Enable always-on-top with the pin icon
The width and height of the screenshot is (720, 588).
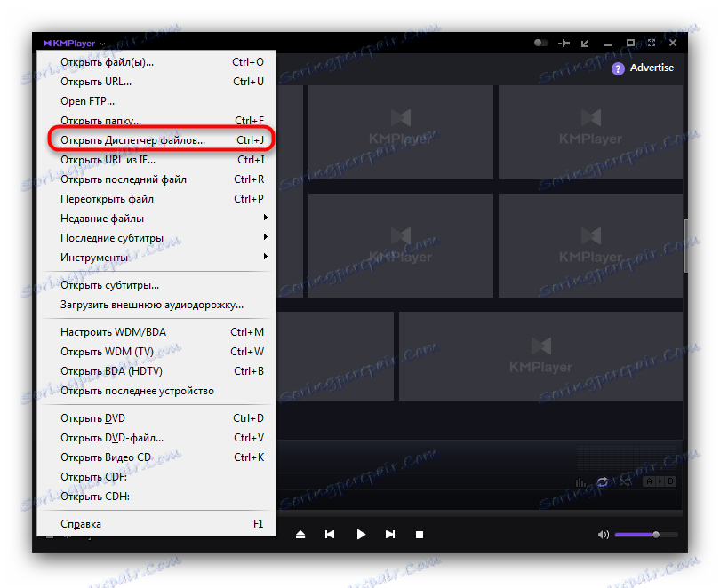(563, 42)
